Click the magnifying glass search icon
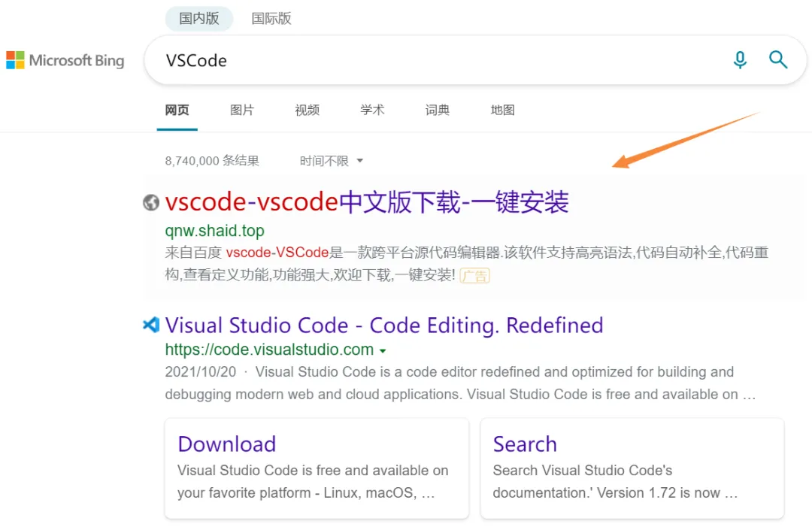Image resolution: width=812 pixels, height=527 pixels. (778, 60)
